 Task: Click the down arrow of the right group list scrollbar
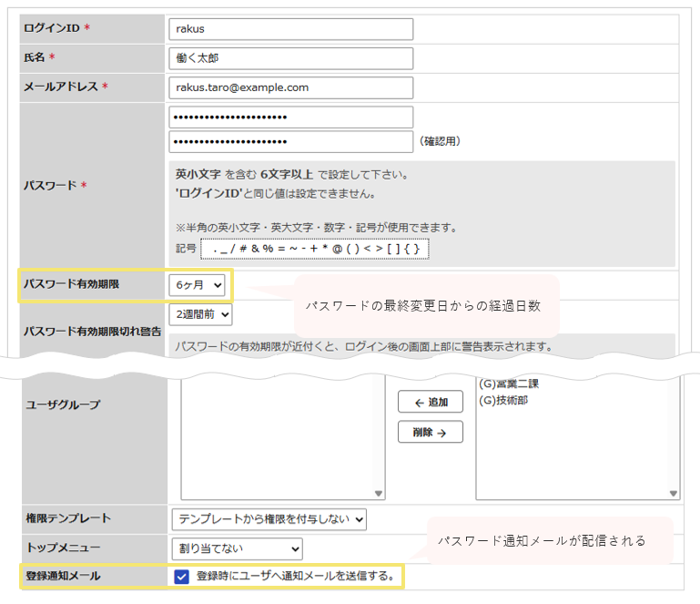pyautogui.click(x=674, y=494)
